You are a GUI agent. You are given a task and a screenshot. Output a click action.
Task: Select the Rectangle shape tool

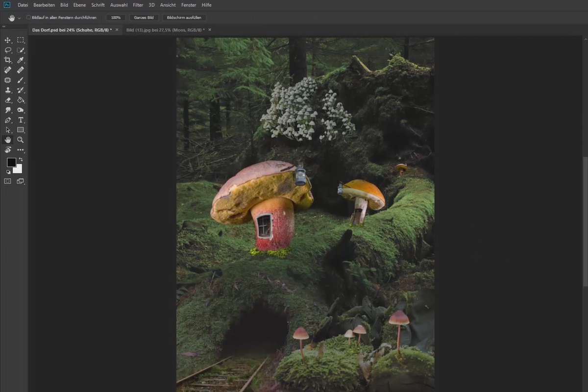click(21, 130)
